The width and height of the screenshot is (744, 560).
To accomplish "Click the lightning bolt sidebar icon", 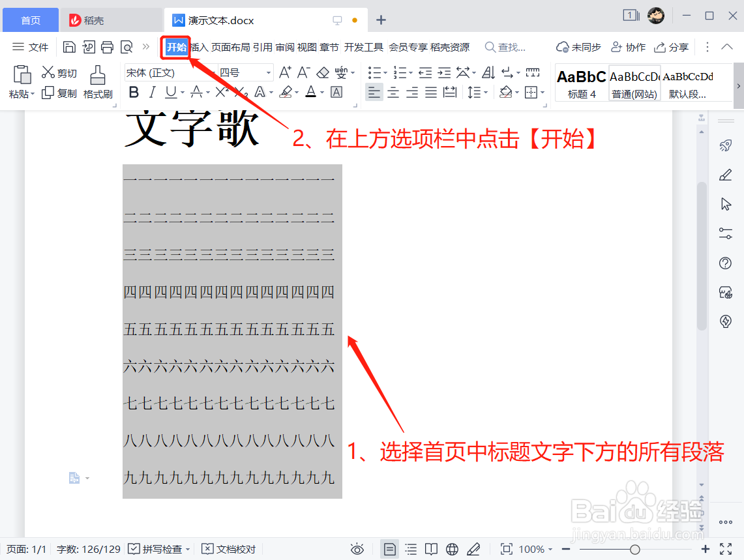I will (726, 321).
